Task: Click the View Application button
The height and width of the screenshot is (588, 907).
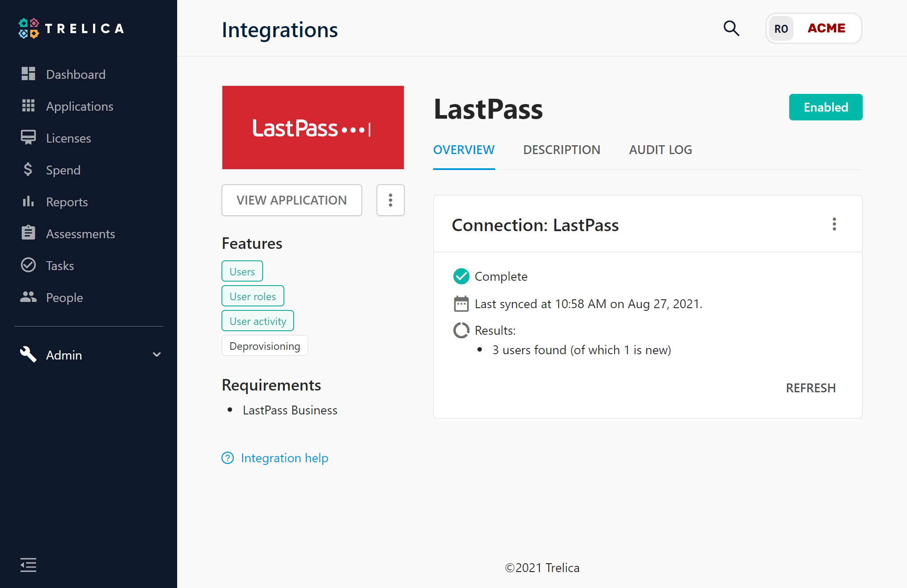Action: tap(292, 200)
